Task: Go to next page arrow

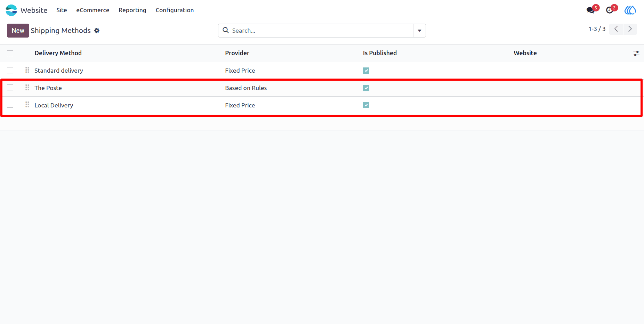Action: click(630, 29)
